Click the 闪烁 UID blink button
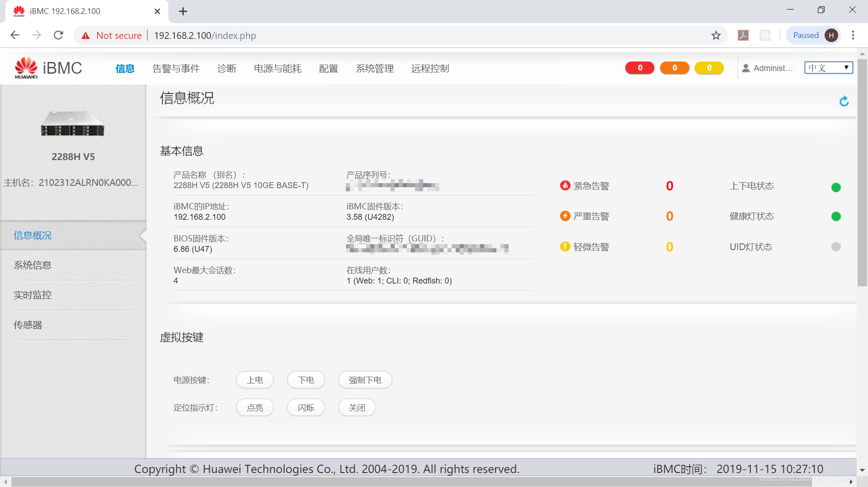 pyautogui.click(x=306, y=407)
